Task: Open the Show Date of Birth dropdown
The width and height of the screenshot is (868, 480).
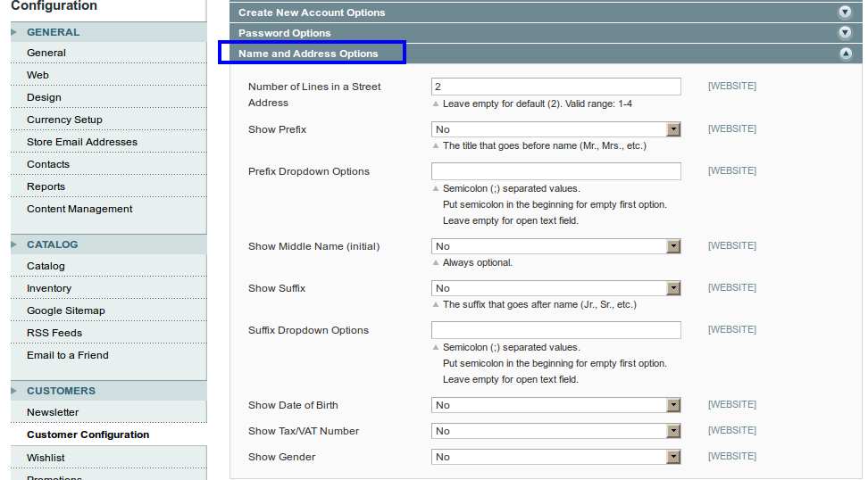Action: [555, 405]
